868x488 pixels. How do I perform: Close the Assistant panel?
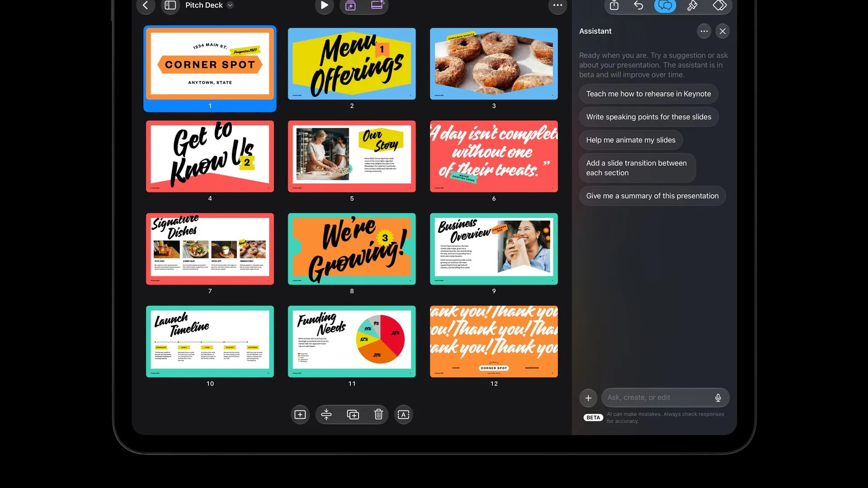(x=722, y=31)
